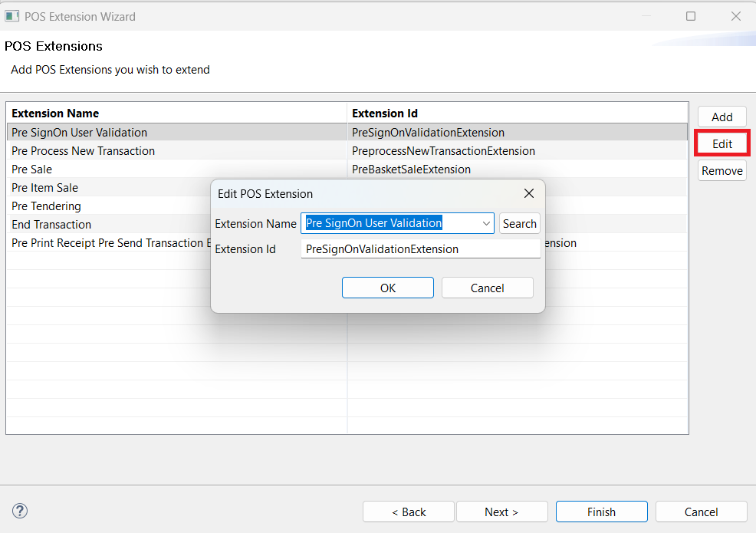Go back with the Back button

pos(408,512)
